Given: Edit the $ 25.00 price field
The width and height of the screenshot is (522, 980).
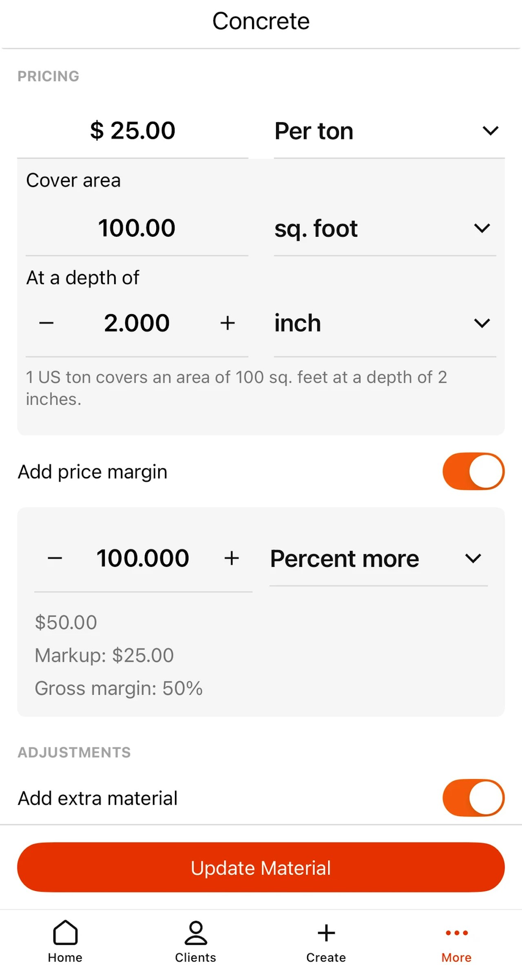Looking at the screenshot, I should click(133, 131).
